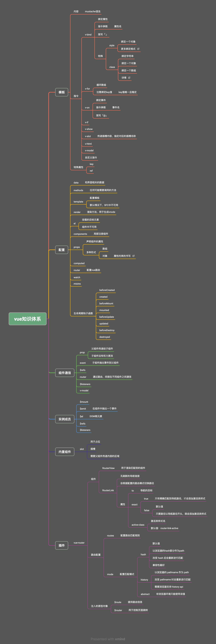Click the style subtopic

[x=112, y=45]
